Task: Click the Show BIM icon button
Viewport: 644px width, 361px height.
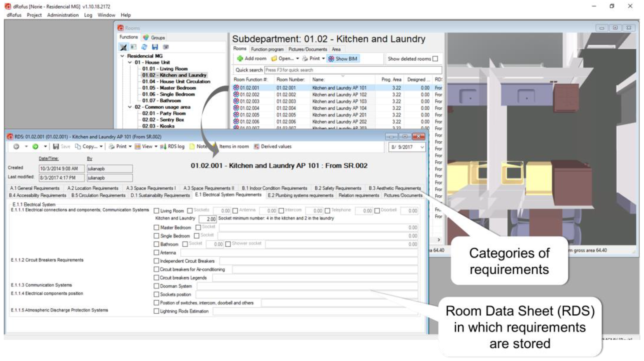Action: (331, 59)
